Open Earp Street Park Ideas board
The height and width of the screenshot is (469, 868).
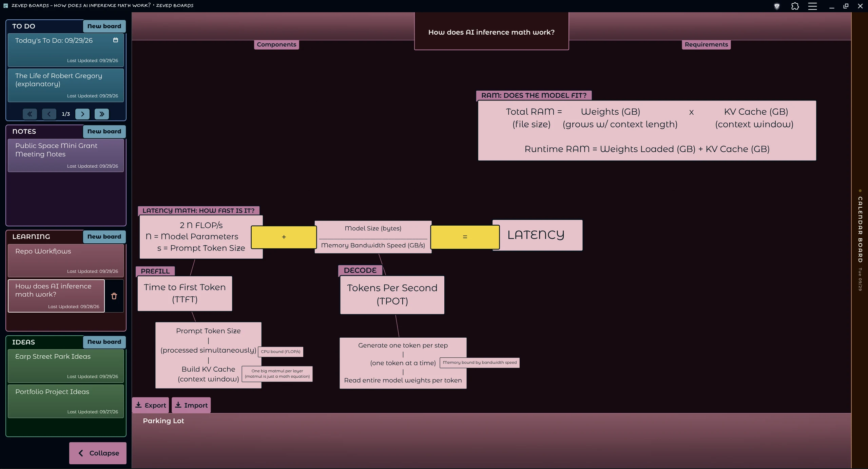pyautogui.click(x=66, y=366)
